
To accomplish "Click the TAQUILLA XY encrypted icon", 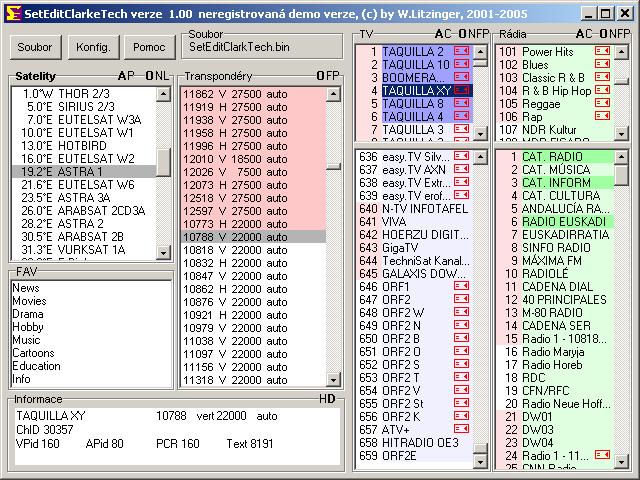I will [x=462, y=90].
